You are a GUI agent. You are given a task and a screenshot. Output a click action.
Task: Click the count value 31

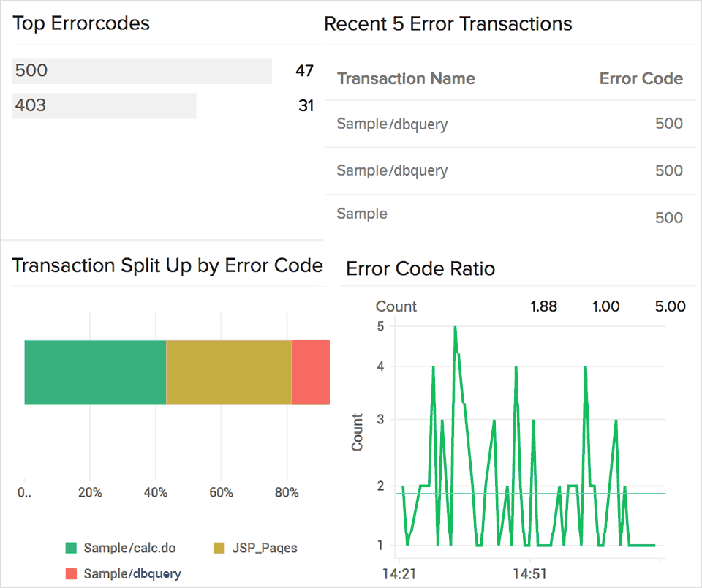tap(304, 105)
